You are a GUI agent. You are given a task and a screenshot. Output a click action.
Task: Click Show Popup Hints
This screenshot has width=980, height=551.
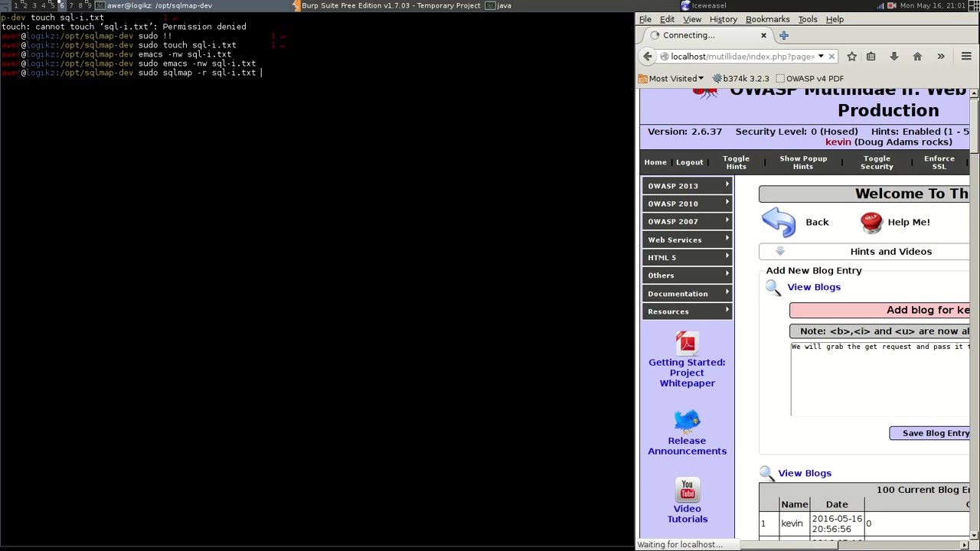803,162
